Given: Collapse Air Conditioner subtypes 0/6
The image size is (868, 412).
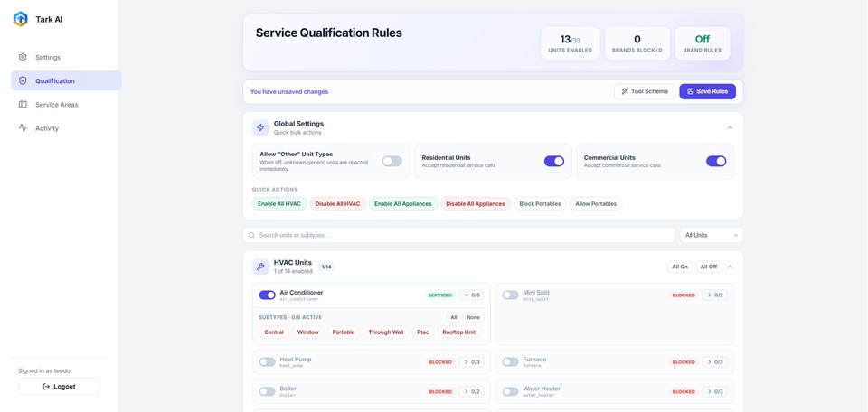Looking at the screenshot, I should click(x=471, y=295).
